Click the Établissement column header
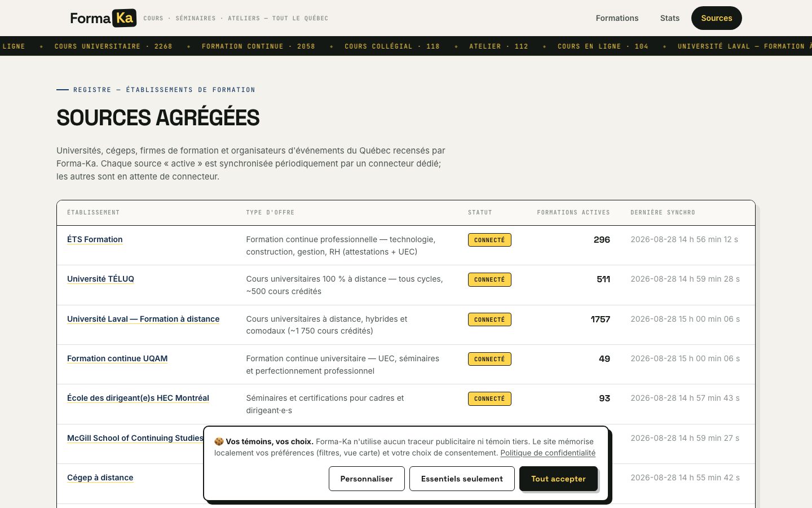The height and width of the screenshot is (508, 812). click(x=94, y=212)
